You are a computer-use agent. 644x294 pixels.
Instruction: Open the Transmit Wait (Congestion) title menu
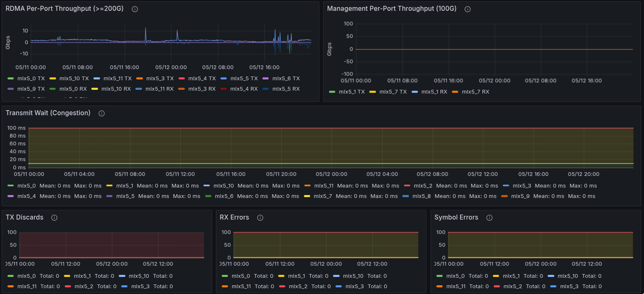48,113
